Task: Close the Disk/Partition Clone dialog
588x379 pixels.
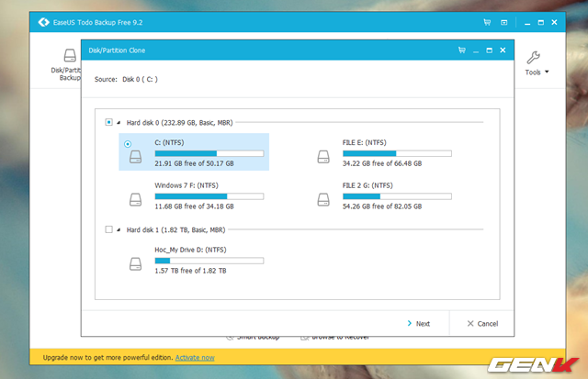Action: tap(503, 50)
